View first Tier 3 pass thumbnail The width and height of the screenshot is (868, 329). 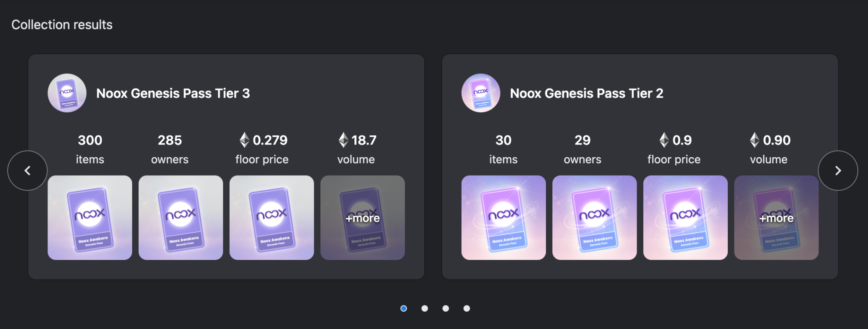[x=90, y=217]
